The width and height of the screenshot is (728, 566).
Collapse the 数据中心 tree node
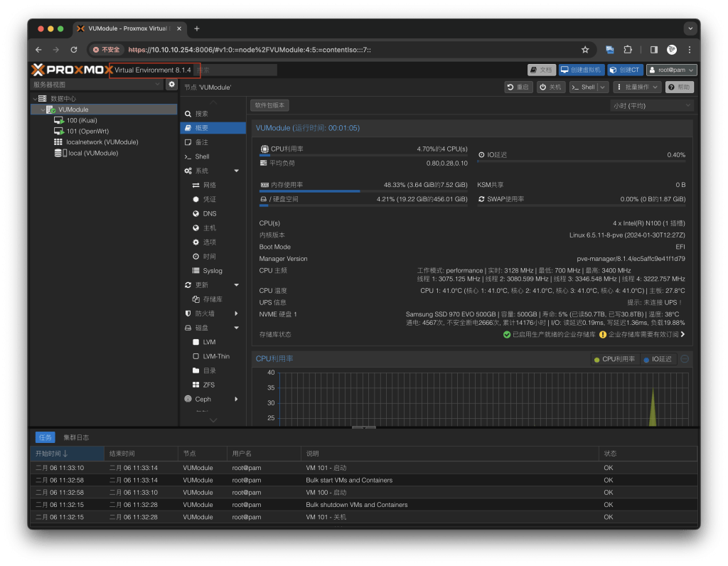pyautogui.click(x=35, y=99)
